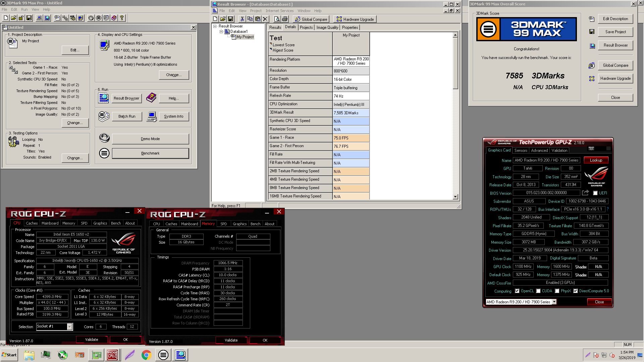
Task: Click the Windows Start button
Action: click(9, 355)
